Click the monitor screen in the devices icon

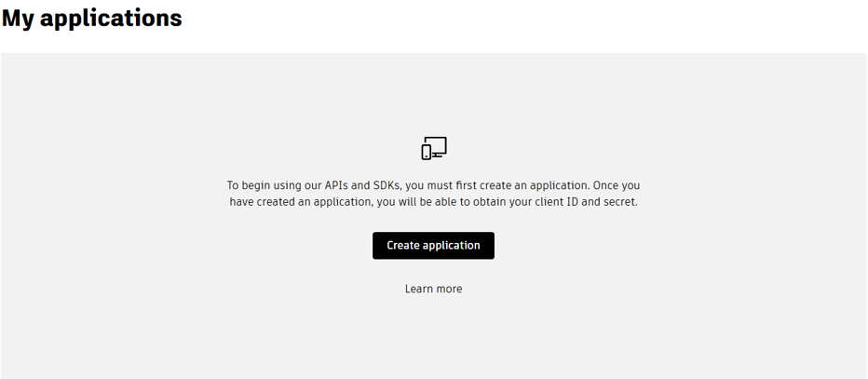pos(438,144)
